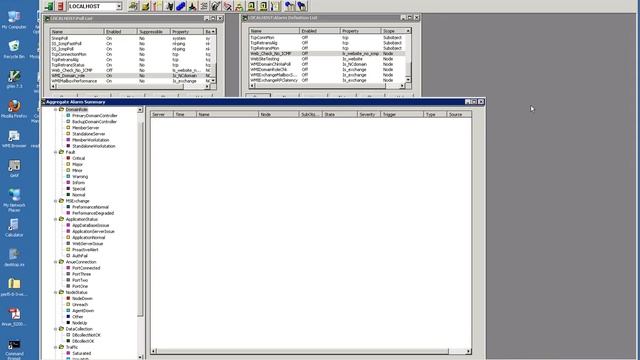Sort alarm summary by Trigger column
Screen dimensions: 640x360
[402, 115]
